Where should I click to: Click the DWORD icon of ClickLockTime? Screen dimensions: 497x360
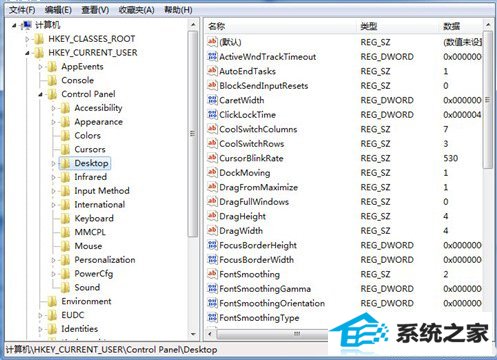(x=212, y=114)
